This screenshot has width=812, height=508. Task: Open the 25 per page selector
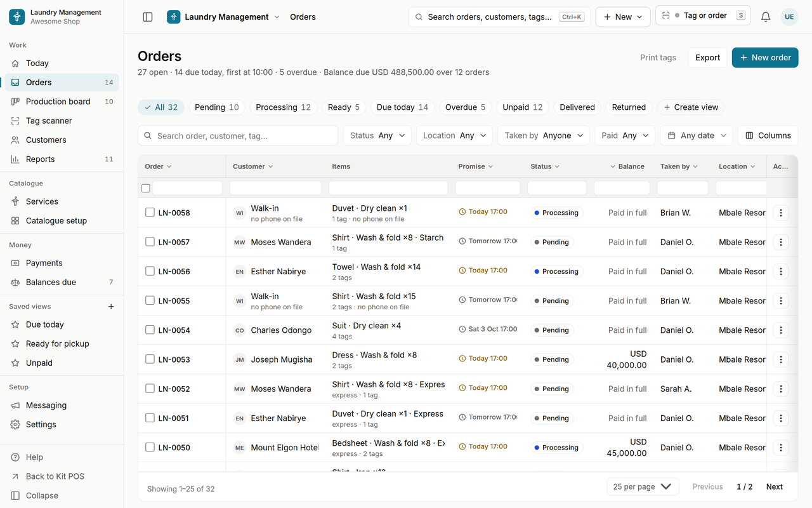pyautogui.click(x=643, y=487)
